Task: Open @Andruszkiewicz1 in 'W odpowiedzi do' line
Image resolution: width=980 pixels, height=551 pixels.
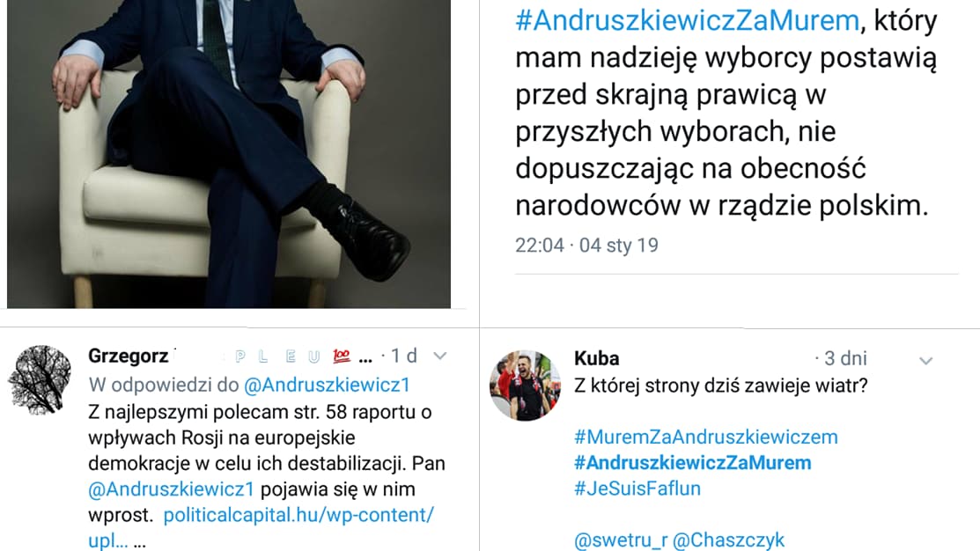Action: 327,385
